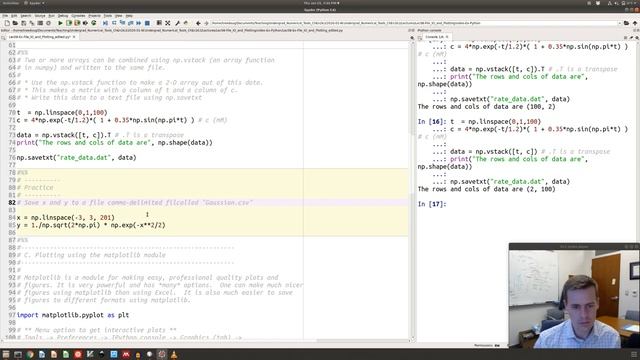
Task: Browse for a working directory
Action: point(626,23)
